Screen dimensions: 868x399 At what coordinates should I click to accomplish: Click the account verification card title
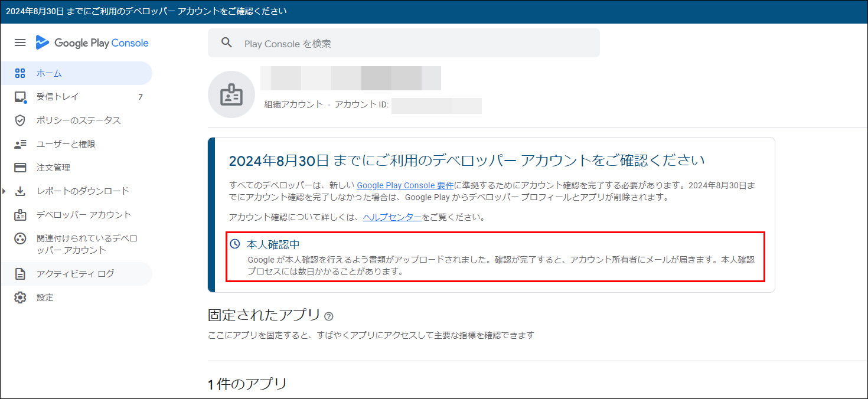point(466,161)
